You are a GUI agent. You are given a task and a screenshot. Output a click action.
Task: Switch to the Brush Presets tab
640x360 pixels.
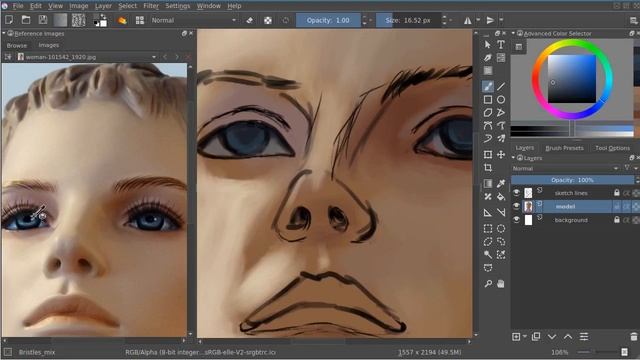pyautogui.click(x=564, y=148)
